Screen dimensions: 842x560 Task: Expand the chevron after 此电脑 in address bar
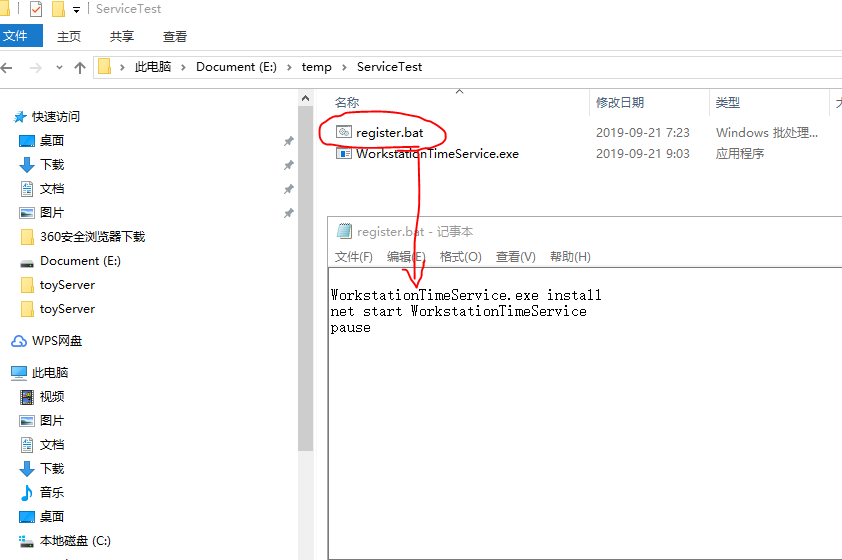point(184,67)
